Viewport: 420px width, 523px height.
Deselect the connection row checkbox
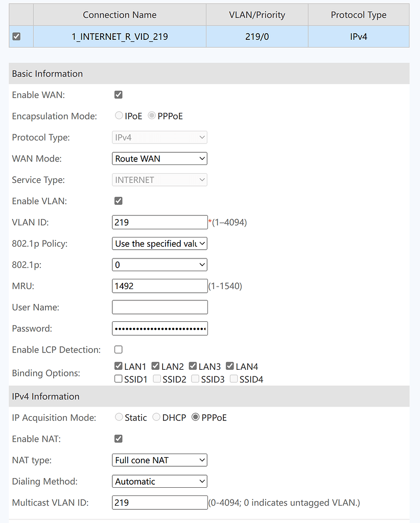click(15, 36)
